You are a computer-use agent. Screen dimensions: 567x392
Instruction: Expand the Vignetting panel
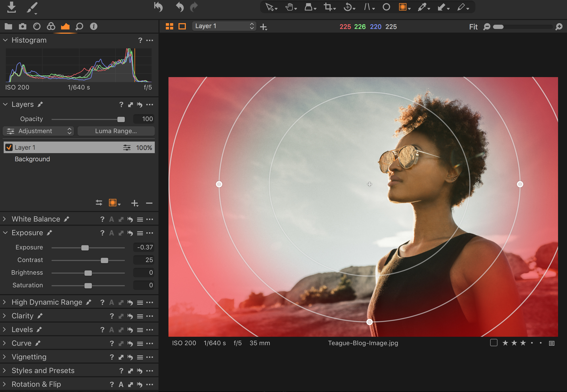click(x=4, y=357)
